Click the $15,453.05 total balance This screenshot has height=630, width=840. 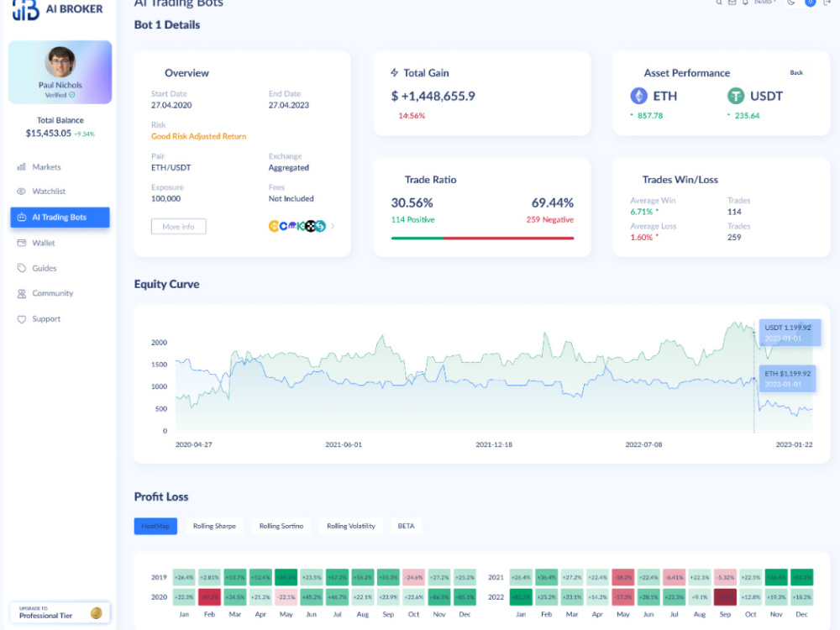(48, 134)
